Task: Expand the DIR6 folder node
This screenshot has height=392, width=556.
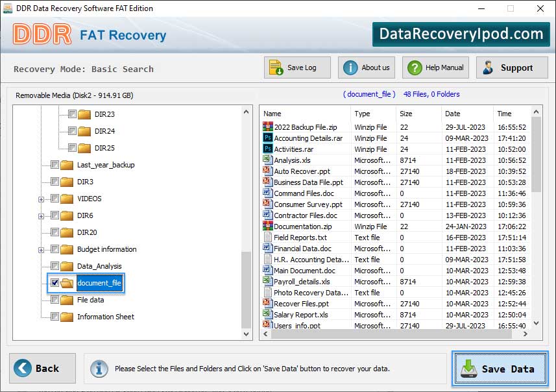Action: tap(41, 216)
